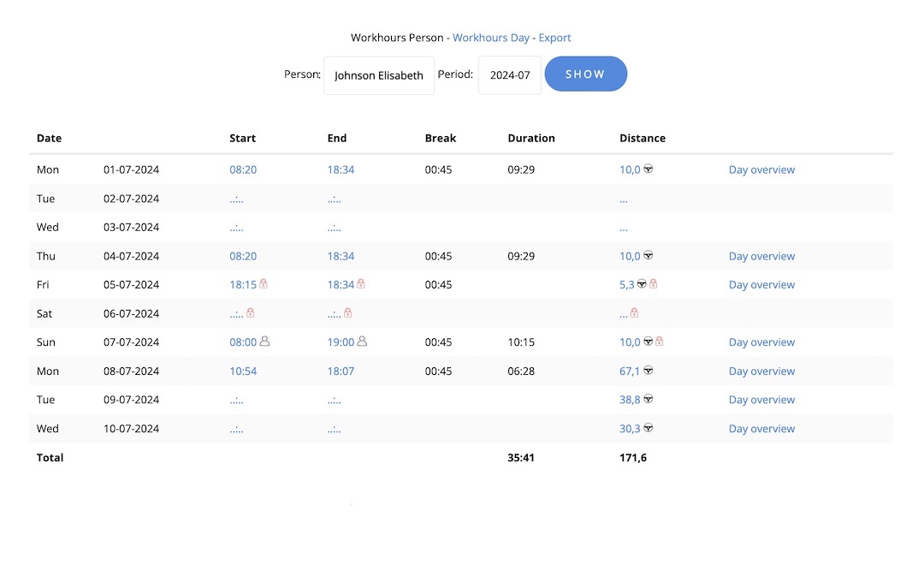
Task: Click lock icon next to 18:15 start time
Action: 264,284
